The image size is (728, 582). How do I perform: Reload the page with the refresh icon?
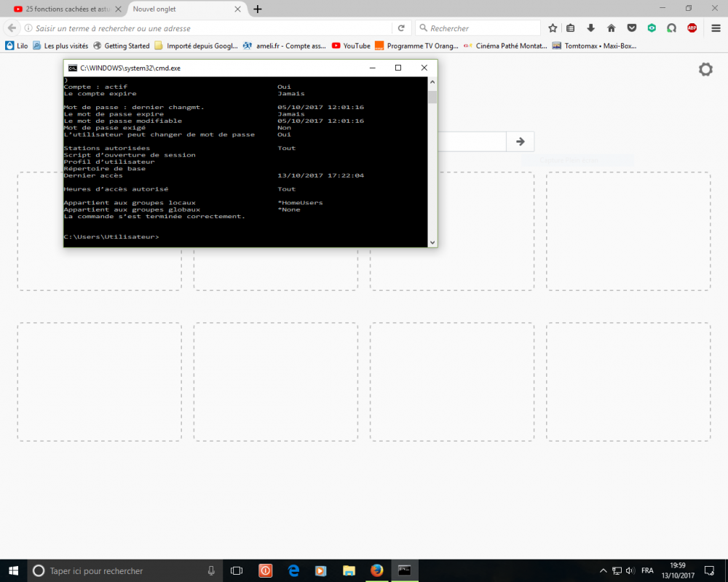[x=400, y=28]
